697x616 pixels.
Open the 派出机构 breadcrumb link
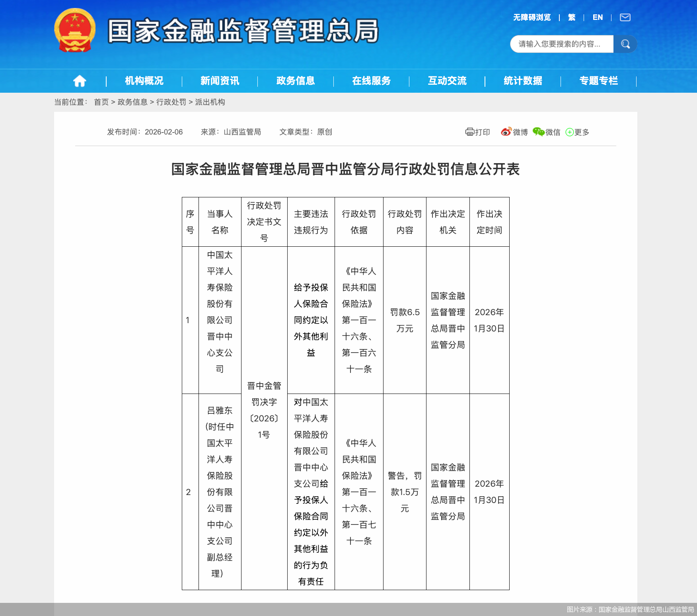210,102
